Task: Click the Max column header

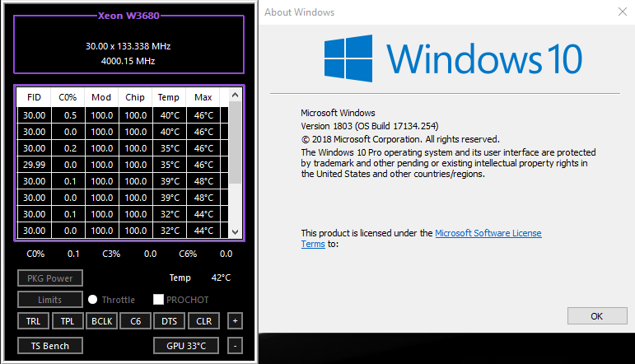Action: [x=203, y=97]
